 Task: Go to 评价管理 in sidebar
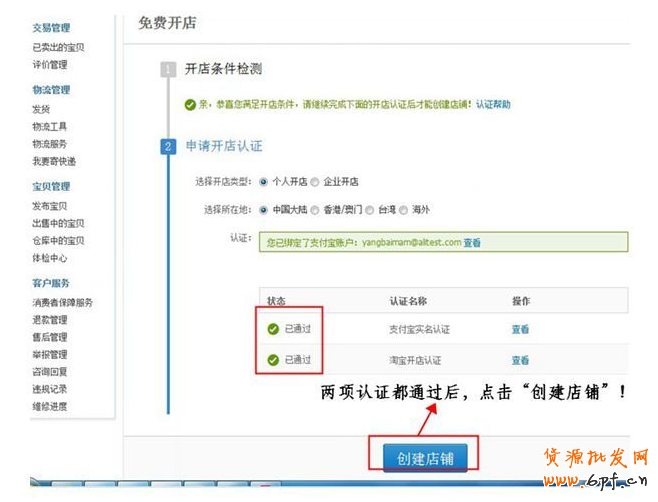click(50, 65)
